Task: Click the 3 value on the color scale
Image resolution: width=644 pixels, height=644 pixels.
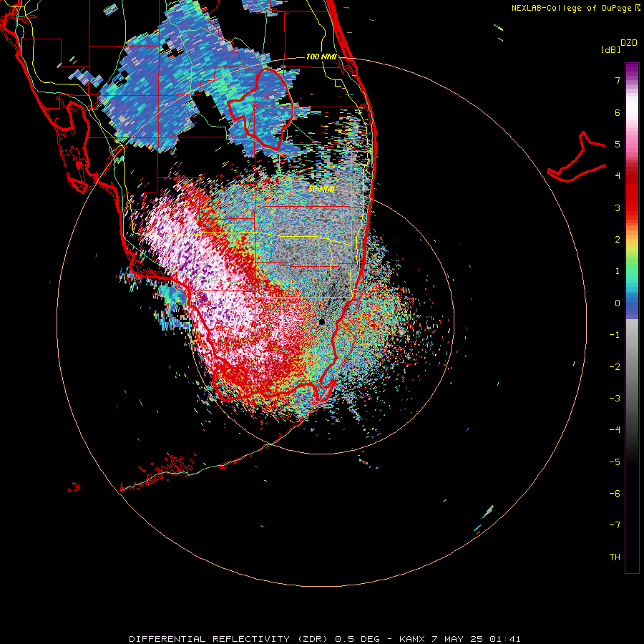Action: click(618, 208)
